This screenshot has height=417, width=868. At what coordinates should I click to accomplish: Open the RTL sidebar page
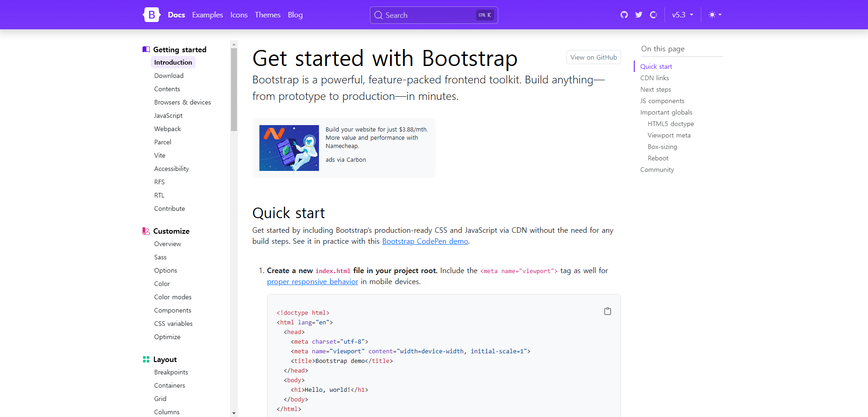click(159, 195)
